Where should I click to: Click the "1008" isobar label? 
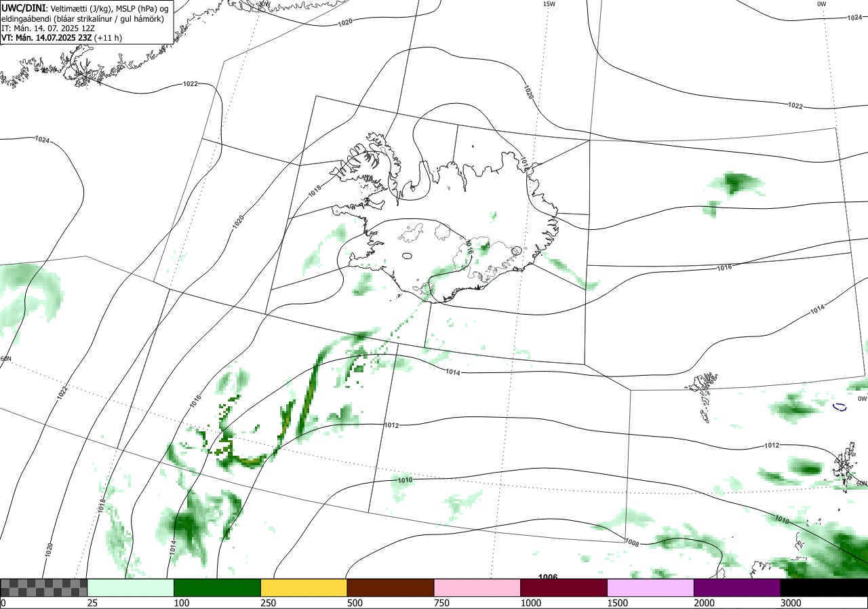pyautogui.click(x=633, y=543)
